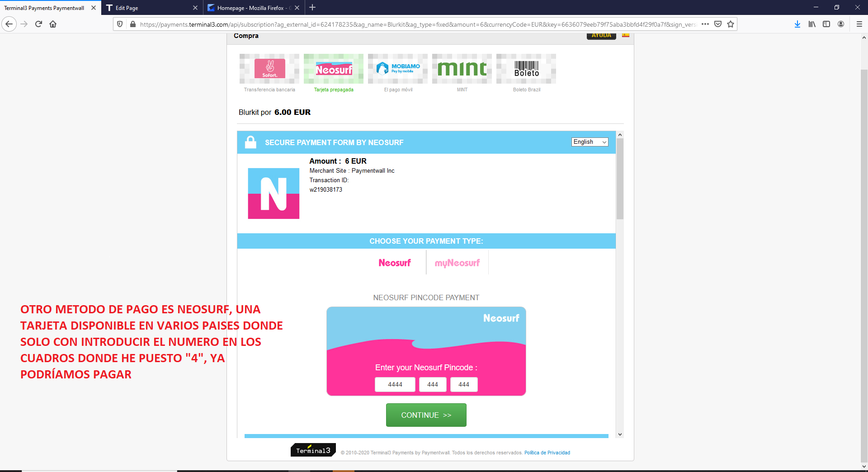Click Tarjeta prepagada label

click(x=334, y=90)
